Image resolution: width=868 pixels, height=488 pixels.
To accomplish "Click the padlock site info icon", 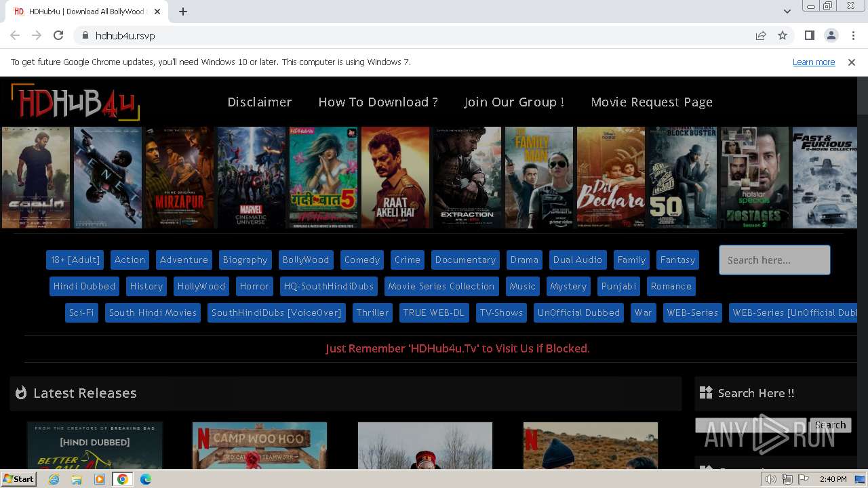I will point(85,35).
